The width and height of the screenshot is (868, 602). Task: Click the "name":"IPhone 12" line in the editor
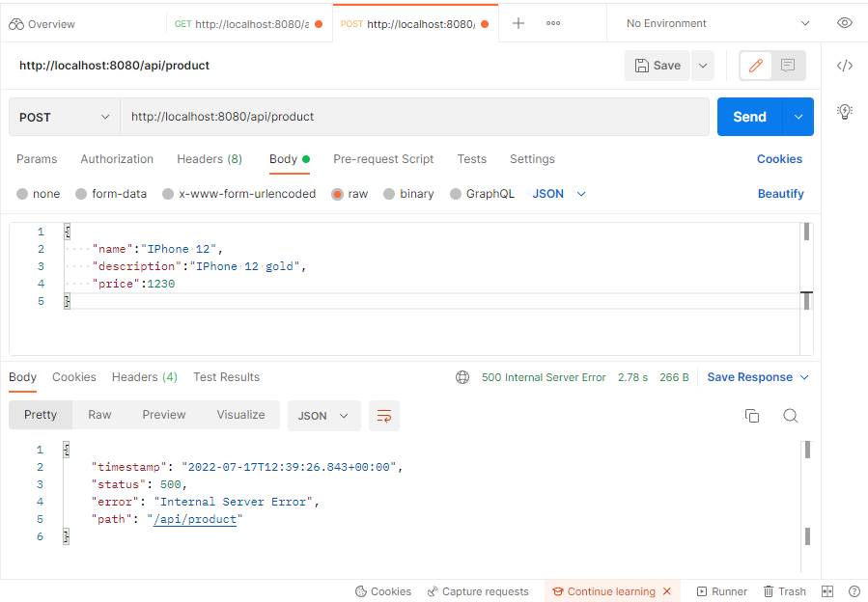click(x=157, y=250)
